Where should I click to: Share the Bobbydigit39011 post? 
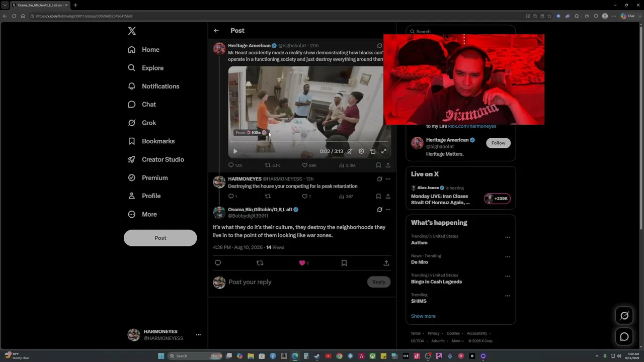pos(386,263)
